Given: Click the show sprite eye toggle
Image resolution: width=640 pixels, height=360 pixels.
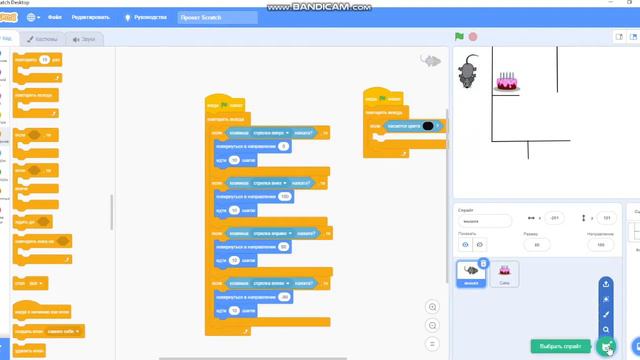Looking at the screenshot, I should [465, 244].
